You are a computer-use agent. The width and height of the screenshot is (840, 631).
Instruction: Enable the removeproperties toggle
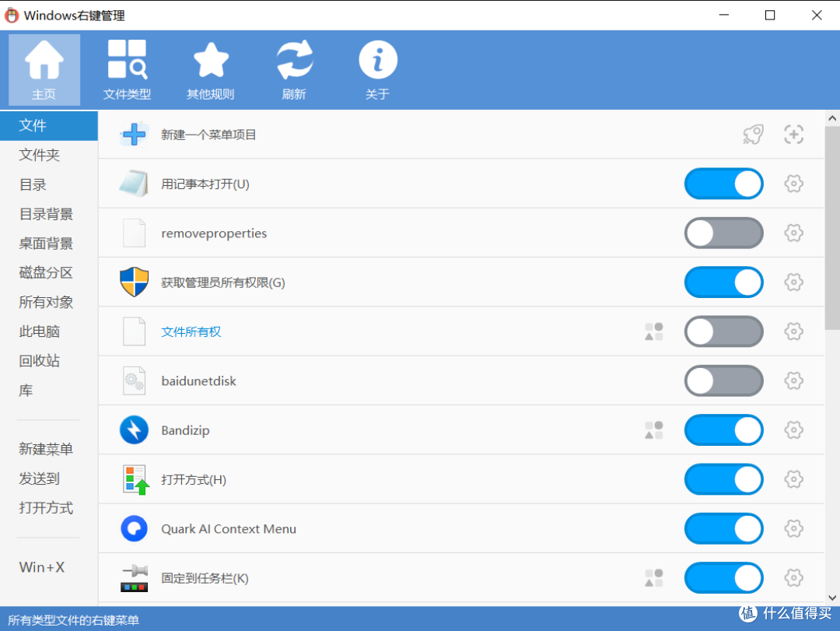(724, 233)
